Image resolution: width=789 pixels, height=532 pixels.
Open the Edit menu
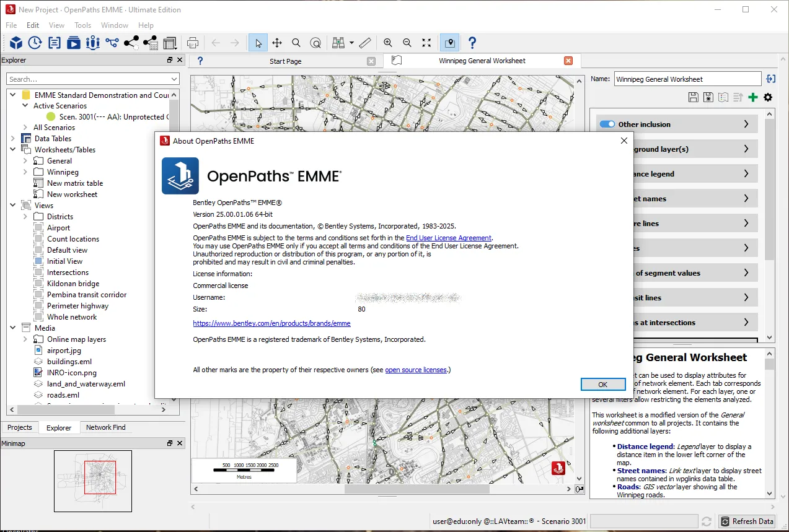click(x=33, y=25)
